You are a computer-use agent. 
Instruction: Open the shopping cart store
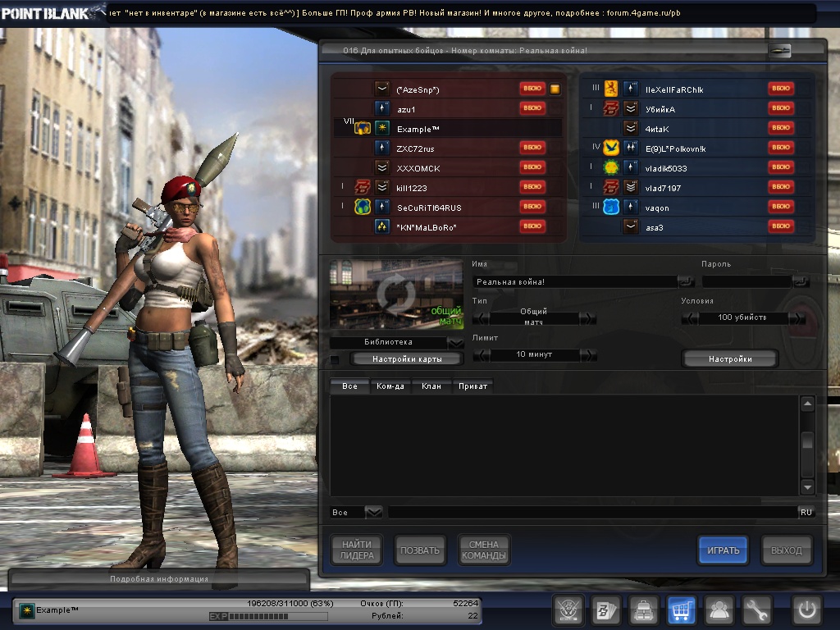(x=682, y=610)
